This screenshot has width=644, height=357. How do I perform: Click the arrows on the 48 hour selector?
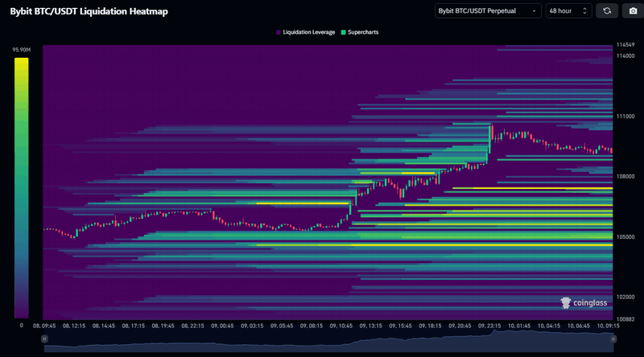point(584,11)
